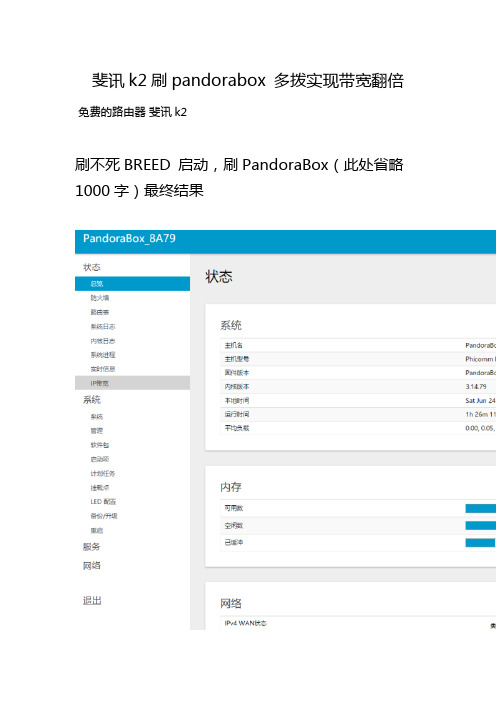
Task: Click the kernel version value 3.14.79
Action: point(475,386)
